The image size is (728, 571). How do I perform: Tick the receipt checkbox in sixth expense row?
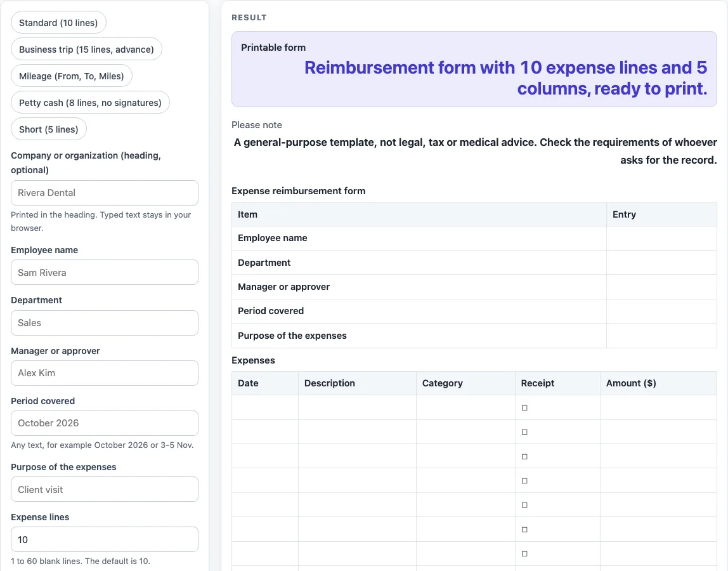(x=524, y=530)
